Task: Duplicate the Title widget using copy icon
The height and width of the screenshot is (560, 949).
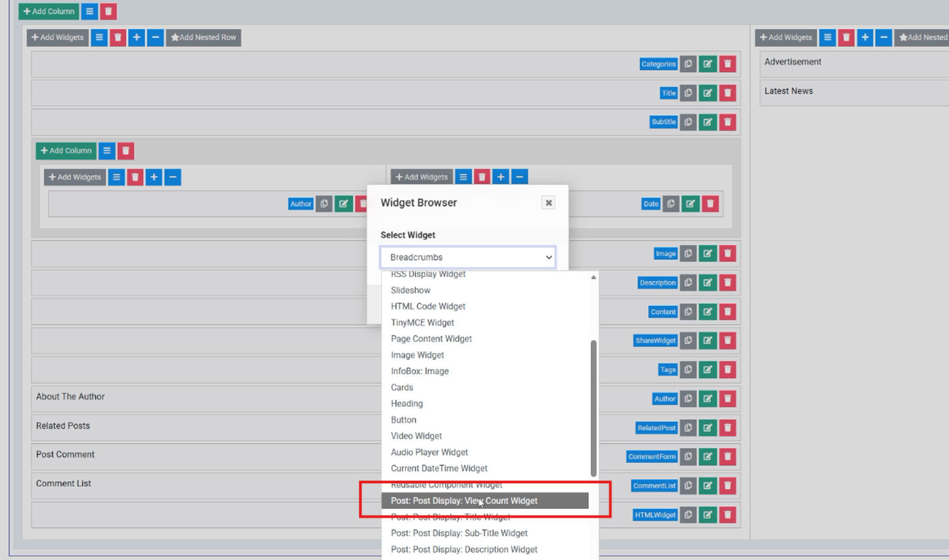Action: tap(687, 92)
